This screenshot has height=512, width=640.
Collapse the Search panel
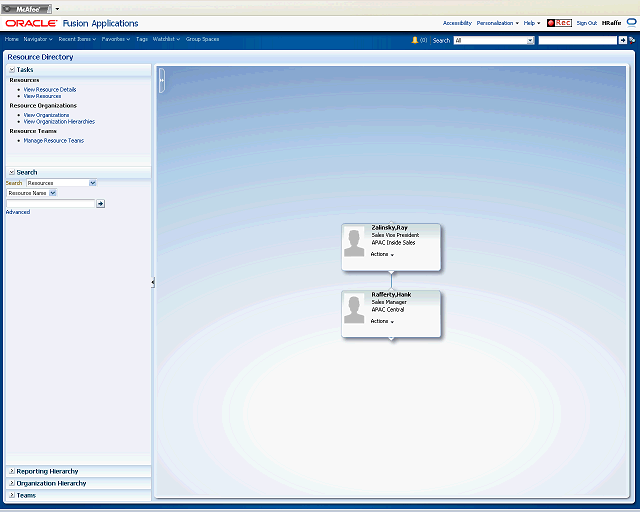[12, 172]
